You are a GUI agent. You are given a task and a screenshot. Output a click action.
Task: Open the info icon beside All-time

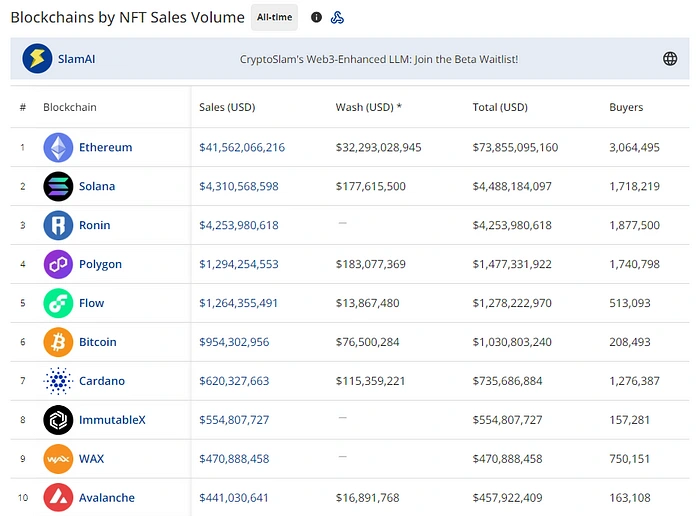coord(317,18)
